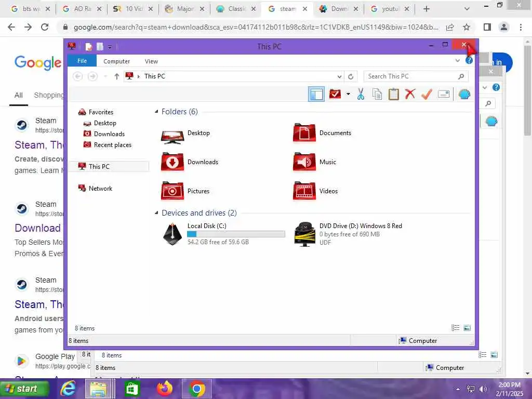Select the Music folder icon
This screenshot has width=532, height=399.
tap(304, 162)
